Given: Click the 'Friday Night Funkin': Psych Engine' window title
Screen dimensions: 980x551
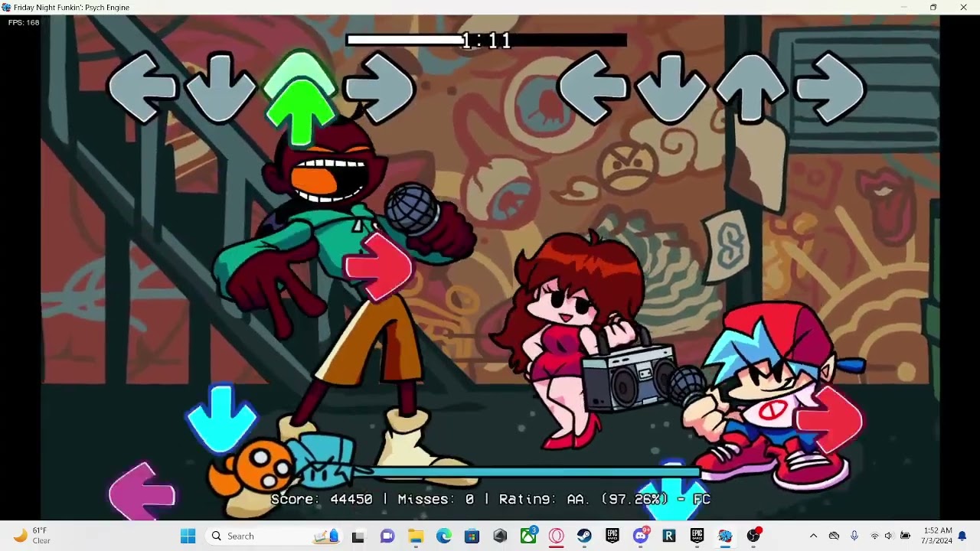Looking at the screenshot, I should click(x=71, y=7).
